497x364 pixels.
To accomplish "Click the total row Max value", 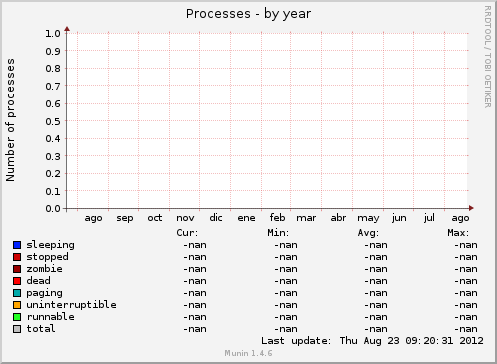I will [x=466, y=329].
